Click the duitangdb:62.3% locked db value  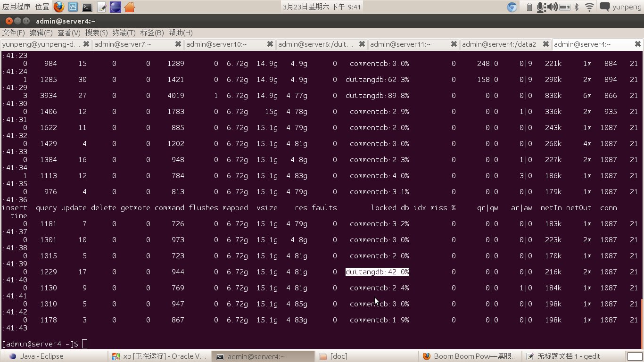click(x=377, y=80)
